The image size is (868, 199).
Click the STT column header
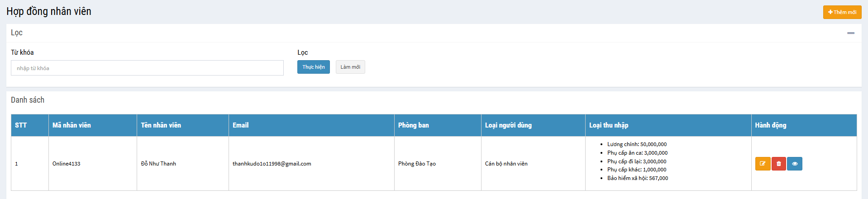pos(21,125)
